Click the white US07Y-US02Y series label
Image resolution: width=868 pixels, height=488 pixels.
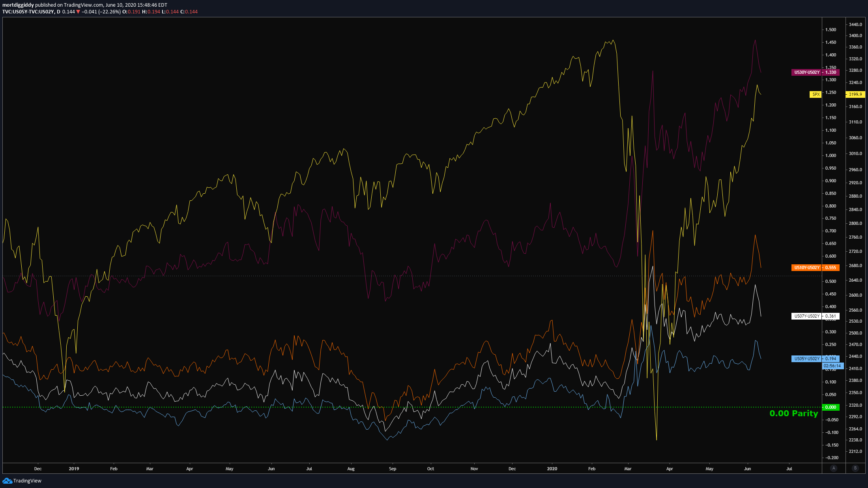tap(806, 316)
